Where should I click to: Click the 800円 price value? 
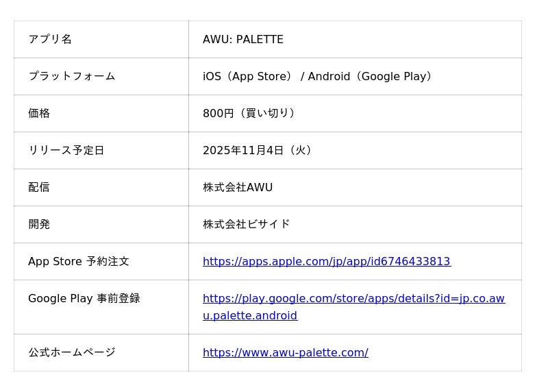coord(218,113)
